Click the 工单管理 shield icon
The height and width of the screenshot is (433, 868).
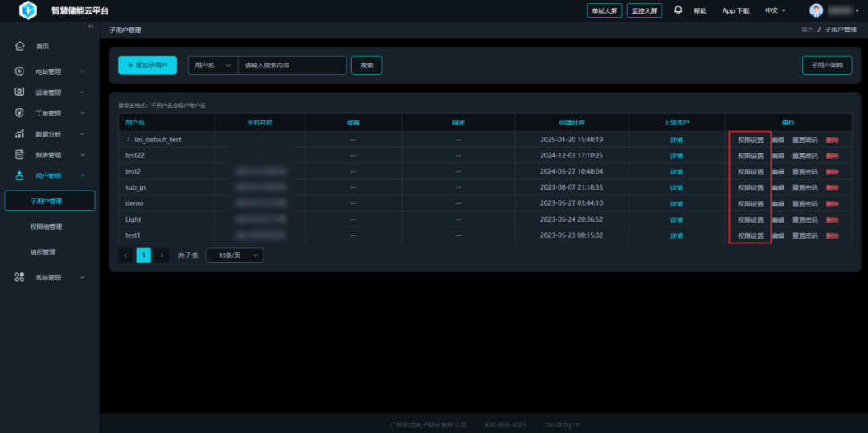tap(20, 112)
